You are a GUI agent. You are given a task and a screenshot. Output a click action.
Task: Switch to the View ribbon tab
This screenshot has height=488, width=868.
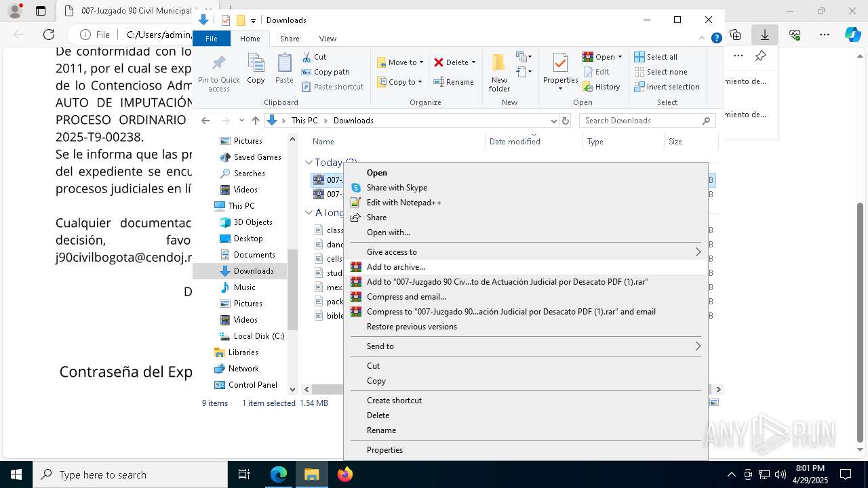(x=328, y=39)
